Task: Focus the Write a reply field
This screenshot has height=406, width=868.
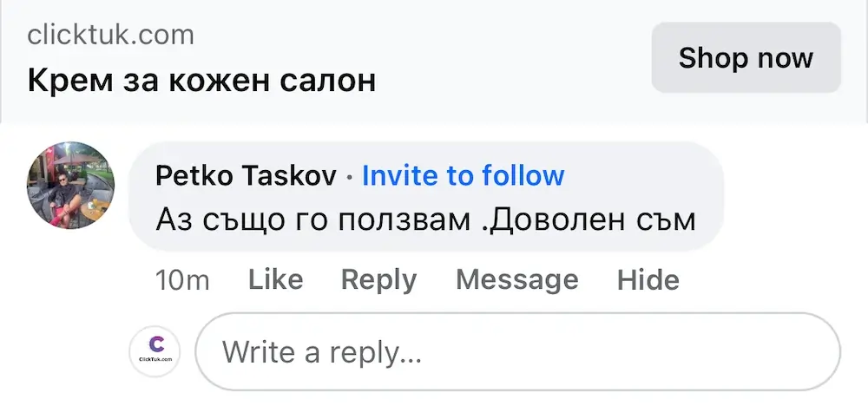Action: click(517, 351)
